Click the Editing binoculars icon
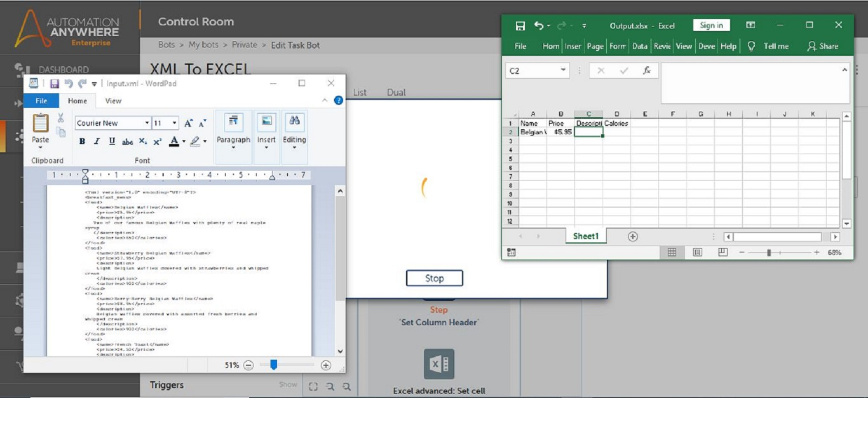 294,121
